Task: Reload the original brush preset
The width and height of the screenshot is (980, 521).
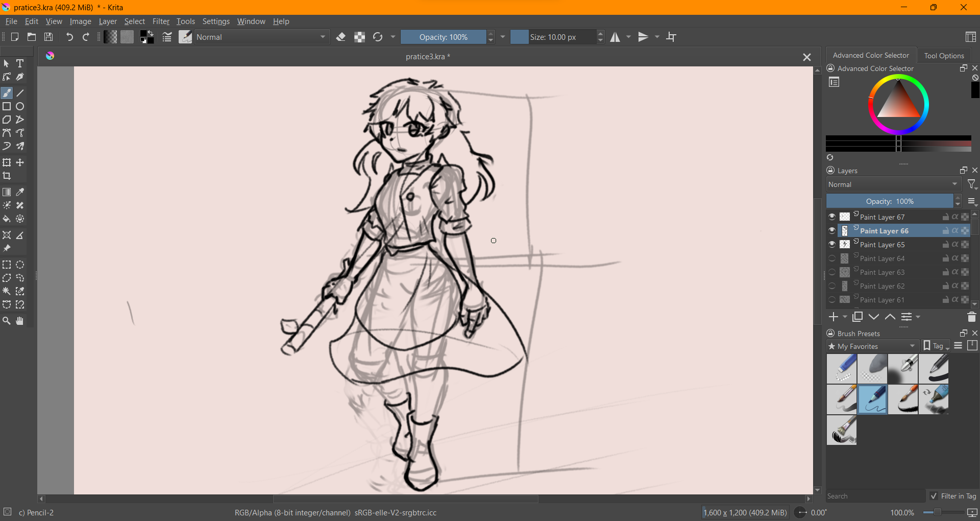Action: tap(378, 37)
